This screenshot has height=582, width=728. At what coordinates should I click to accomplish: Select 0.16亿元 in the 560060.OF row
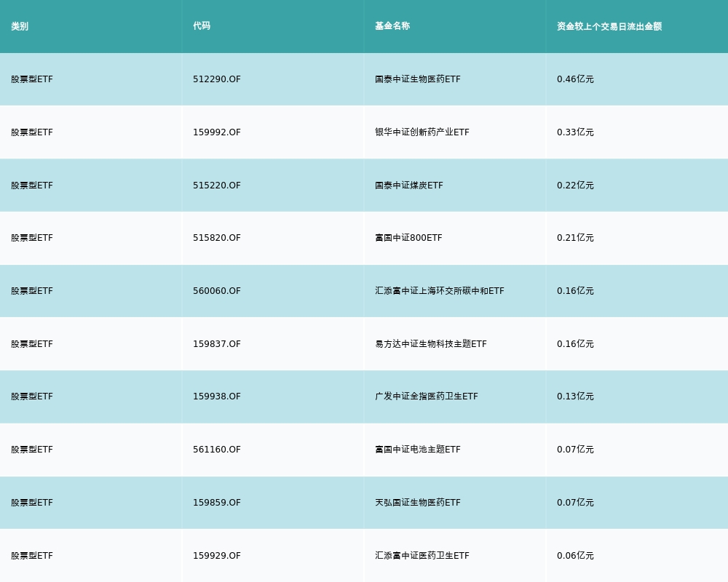pyautogui.click(x=575, y=291)
